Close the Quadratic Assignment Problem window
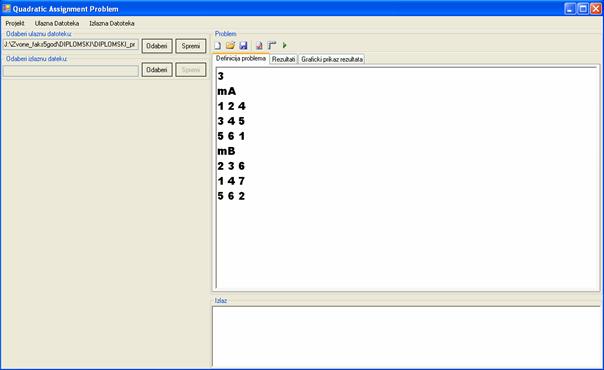Viewport: 604px width, 370px height. 596,8
